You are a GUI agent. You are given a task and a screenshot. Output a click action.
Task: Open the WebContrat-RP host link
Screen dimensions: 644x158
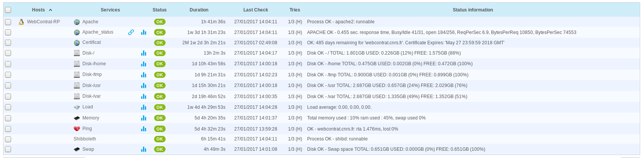pyautogui.click(x=43, y=22)
